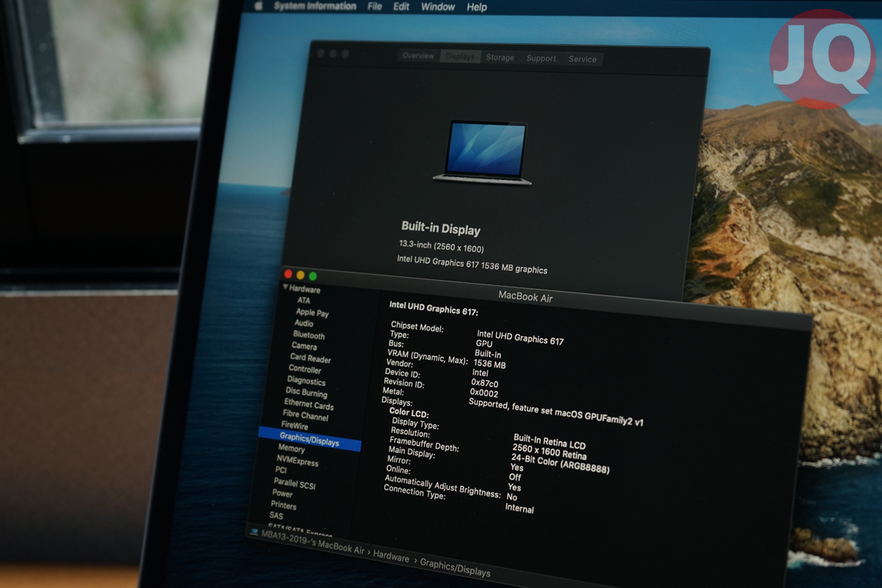Select the highlighted Graphics/Displays sidebar row
The width and height of the screenshot is (882, 588).
pos(309,440)
